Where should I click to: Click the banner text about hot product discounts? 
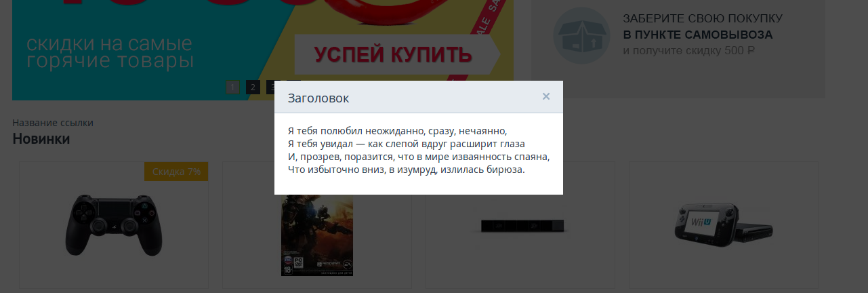tap(110, 53)
